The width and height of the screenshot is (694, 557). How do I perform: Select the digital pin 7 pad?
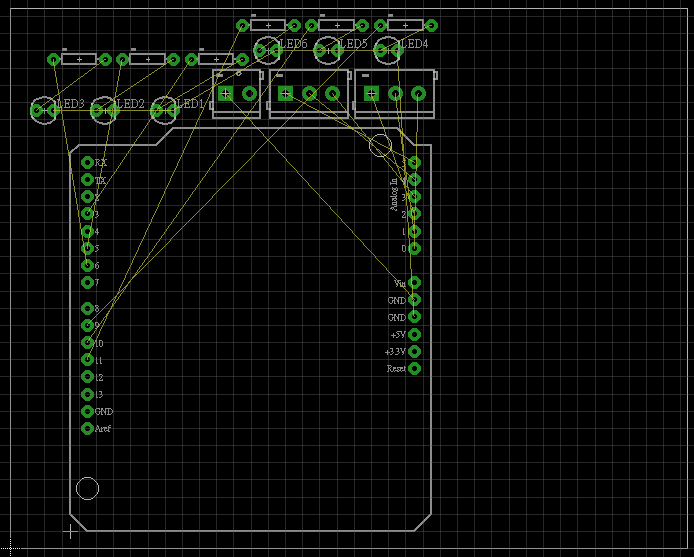pyautogui.click(x=87, y=283)
